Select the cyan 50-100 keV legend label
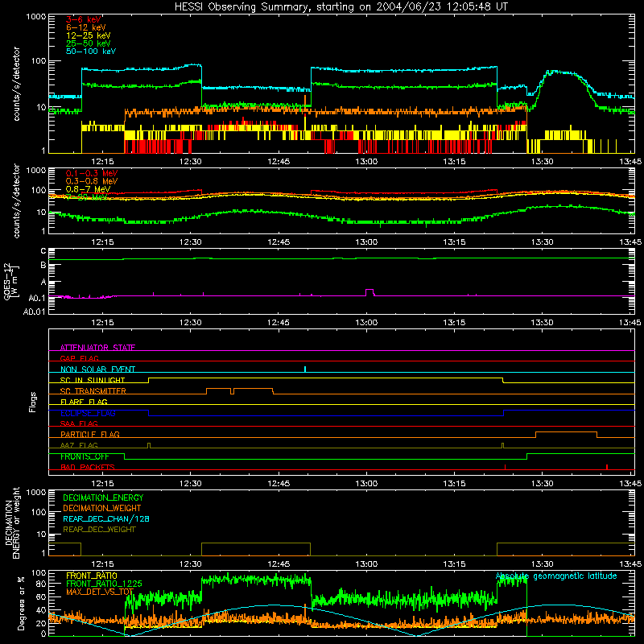This screenshot has height=644, width=644. (x=91, y=52)
